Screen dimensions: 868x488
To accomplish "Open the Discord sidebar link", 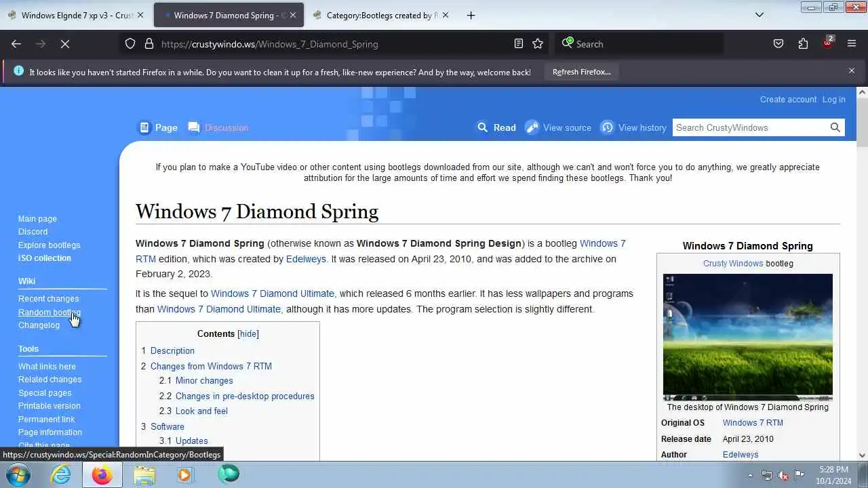I will click(33, 232).
